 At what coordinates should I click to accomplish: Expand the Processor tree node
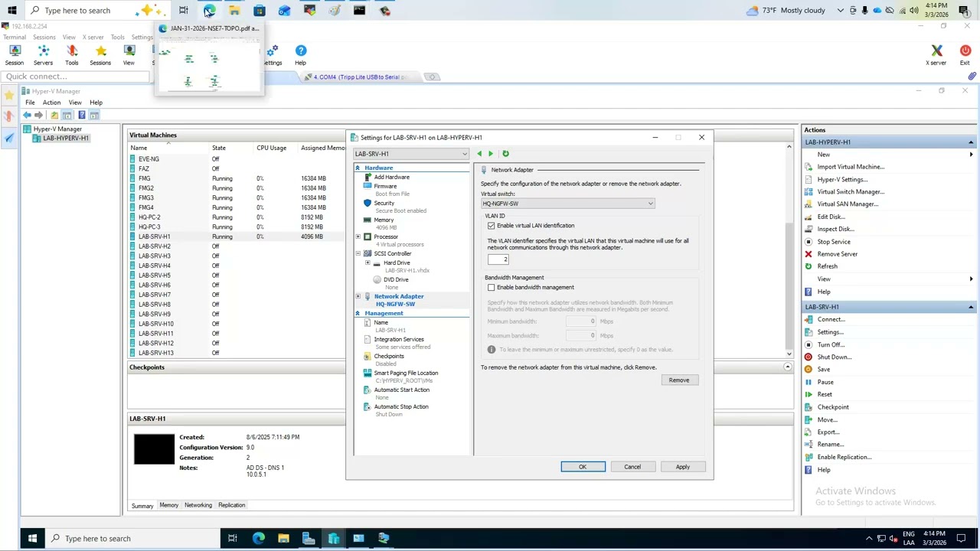[x=358, y=236]
